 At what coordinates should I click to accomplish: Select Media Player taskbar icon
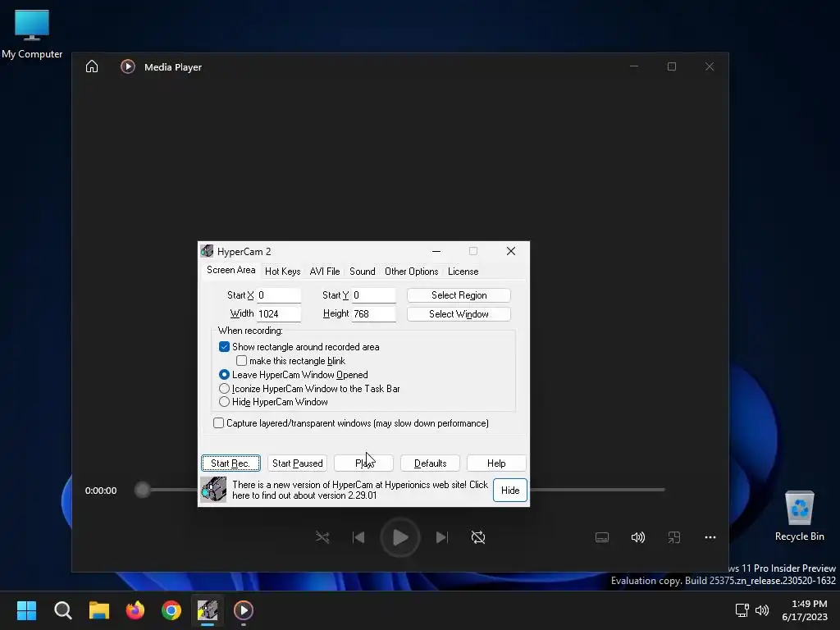pyautogui.click(x=244, y=610)
